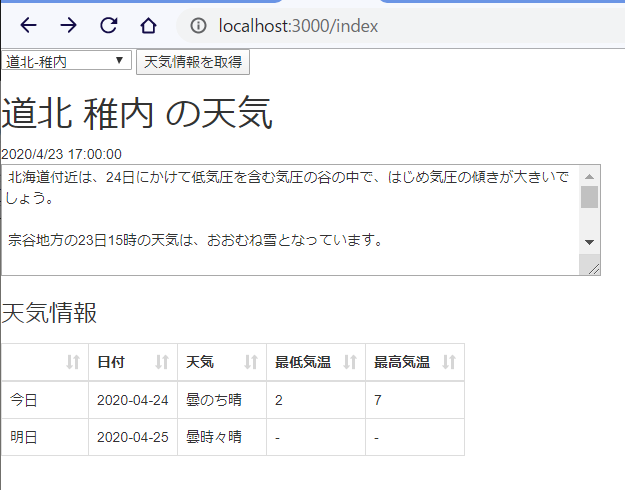Select the 明日 row label
This screenshot has width=625, height=490.
pos(24,437)
